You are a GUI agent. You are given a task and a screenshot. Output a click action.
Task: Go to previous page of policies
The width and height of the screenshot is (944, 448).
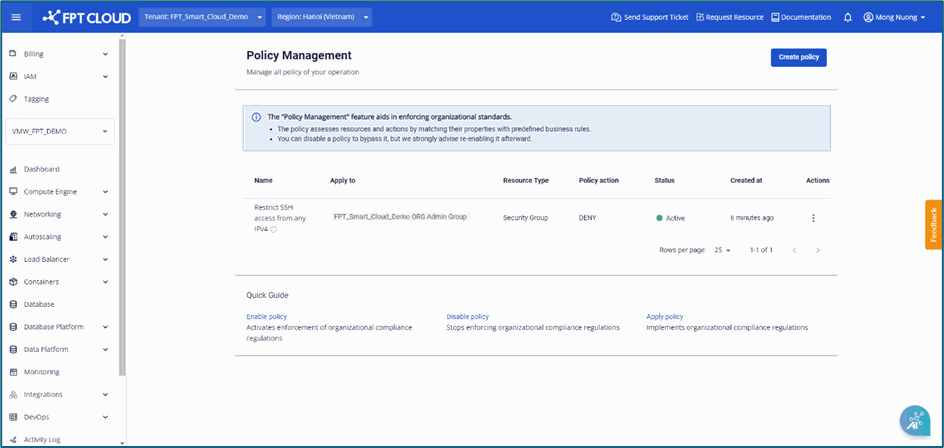[794, 250]
